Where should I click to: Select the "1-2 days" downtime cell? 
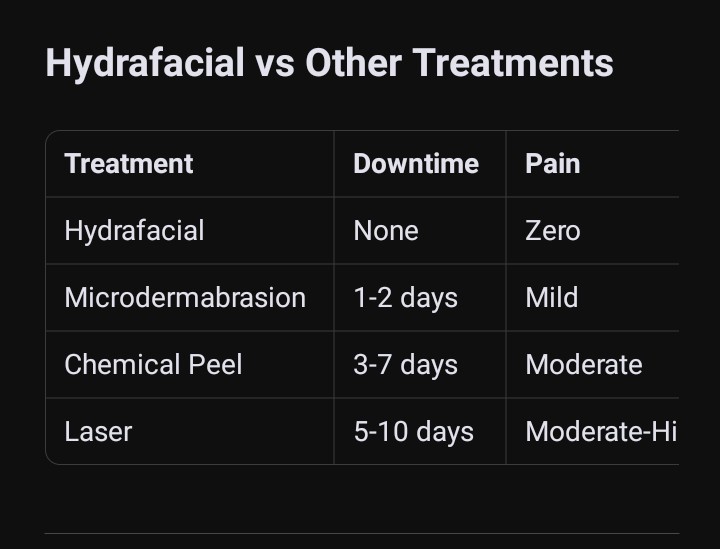point(405,298)
